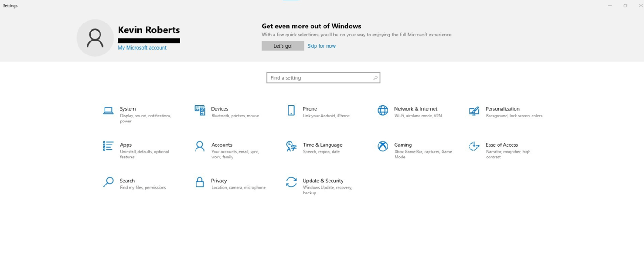Open the Search magnifier icon
644x262 pixels.
pos(108,182)
